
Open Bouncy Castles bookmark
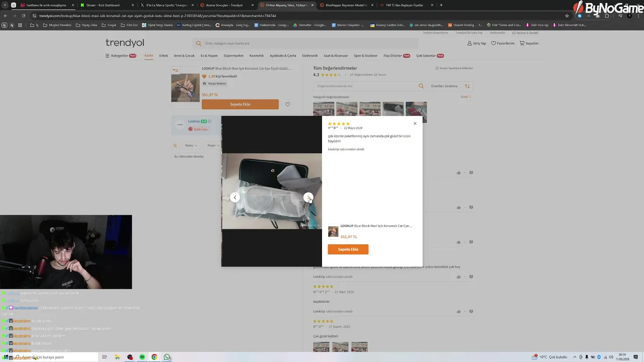pyautogui.click(x=387, y=25)
